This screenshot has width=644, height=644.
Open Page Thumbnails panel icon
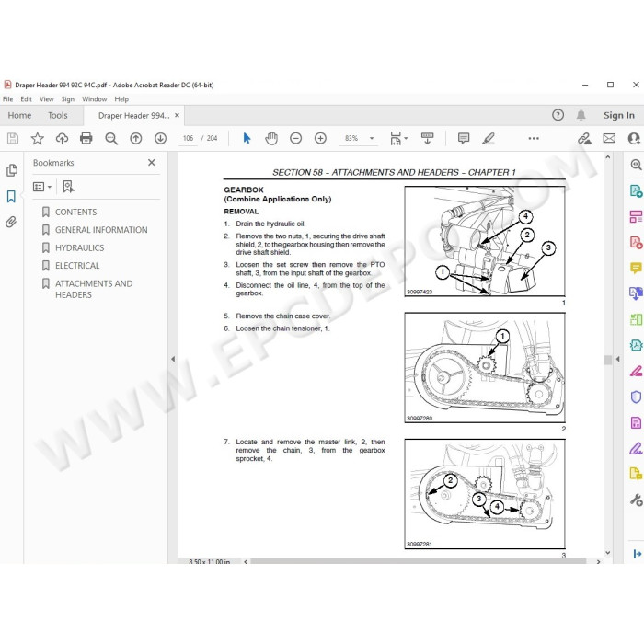(x=11, y=170)
